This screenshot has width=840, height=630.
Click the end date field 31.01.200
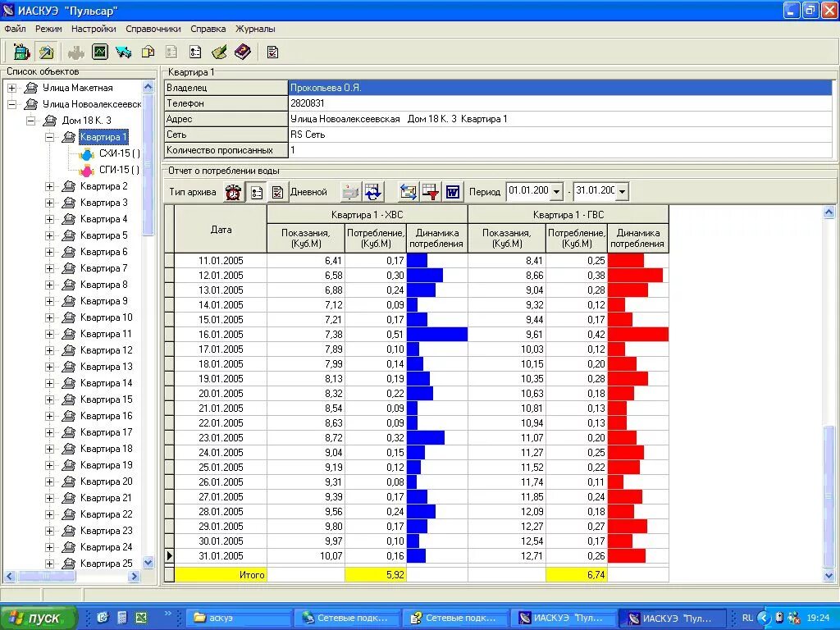click(x=595, y=190)
